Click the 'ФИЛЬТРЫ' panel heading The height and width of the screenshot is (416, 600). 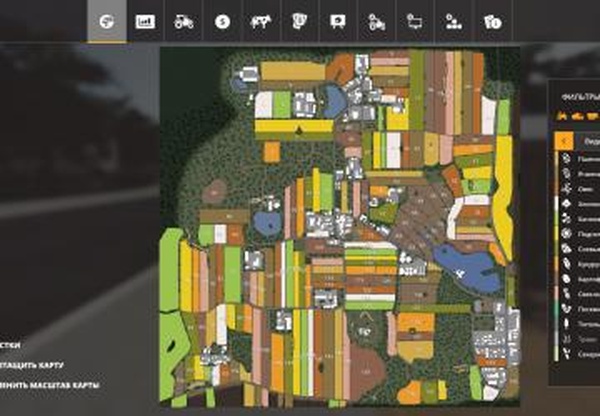(580, 97)
